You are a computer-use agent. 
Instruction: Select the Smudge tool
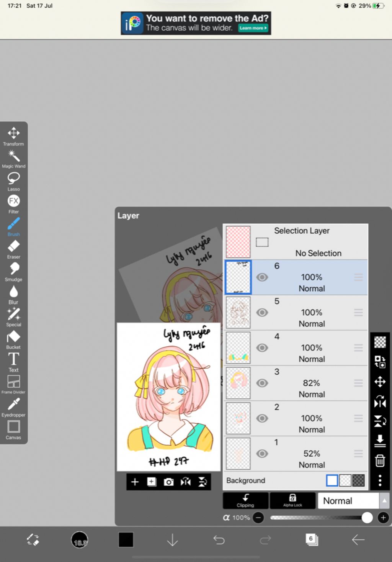click(13, 272)
